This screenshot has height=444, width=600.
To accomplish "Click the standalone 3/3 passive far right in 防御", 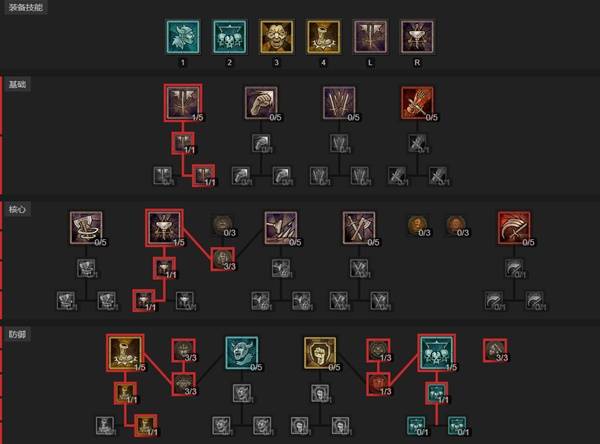I will click(495, 350).
